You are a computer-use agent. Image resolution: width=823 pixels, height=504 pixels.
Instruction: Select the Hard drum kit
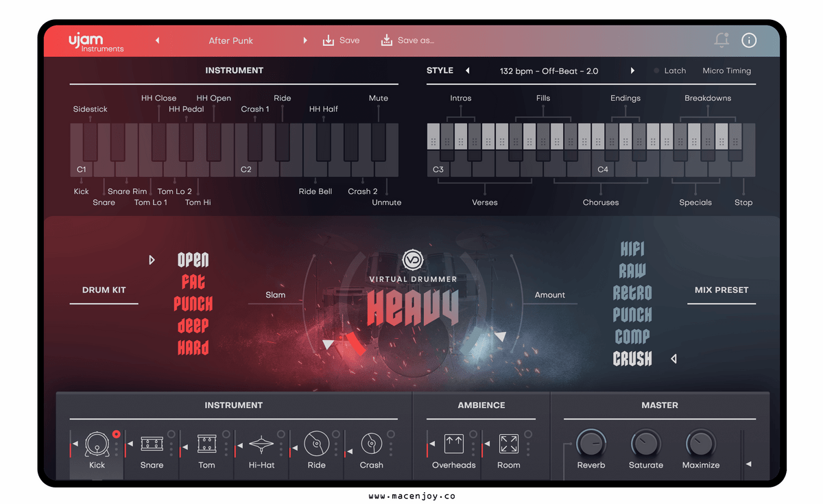pyautogui.click(x=193, y=348)
